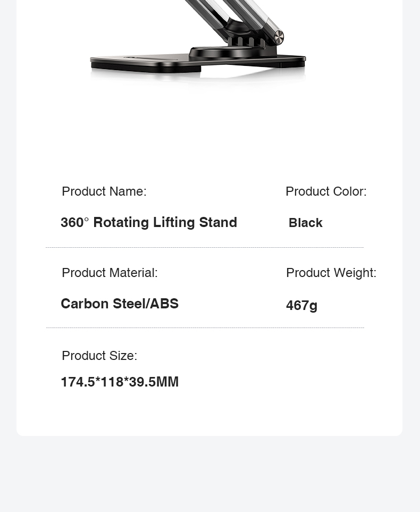Image resolution: width=420 pixels, height=512 pixels.
Task: Click the "Product Color:" label
Action: [x=326, y=191]
